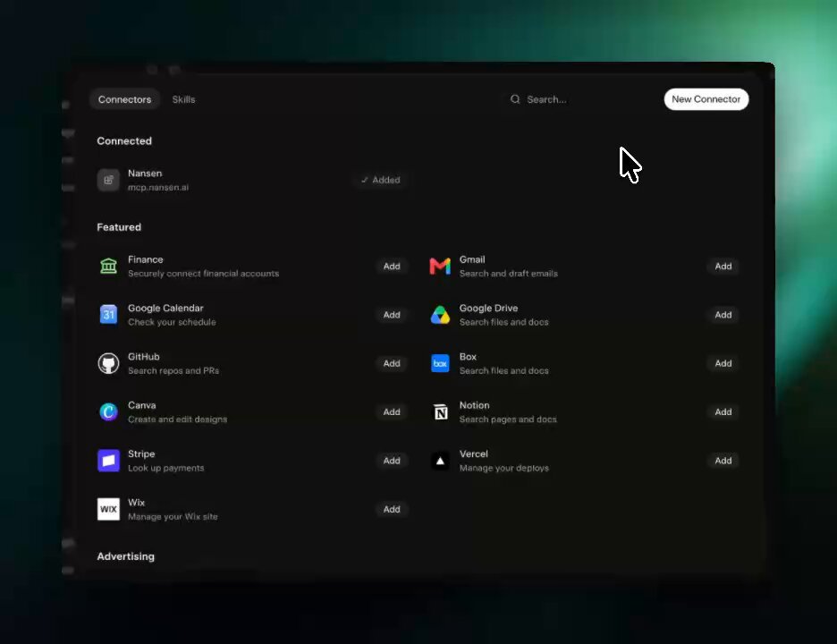The image size is (837, 644).
Task: Click the Gmail logo icon
Action: pyautogui.click(x=440, y=266)
